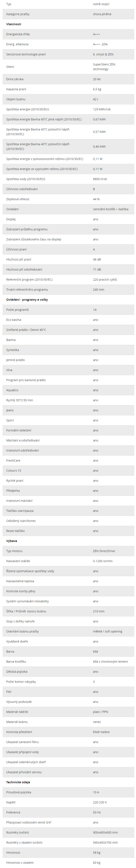The width and height of the screenshot is (136, 868).
Task: Click the Vlastnosti section heading
Action: pyautogui.click(x=13, y=24)
